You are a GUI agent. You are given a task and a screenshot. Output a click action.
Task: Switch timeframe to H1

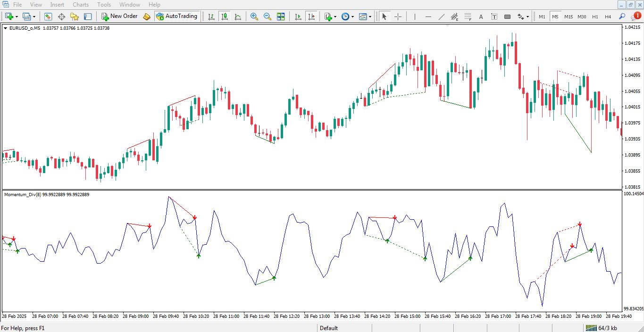[595, 17]
